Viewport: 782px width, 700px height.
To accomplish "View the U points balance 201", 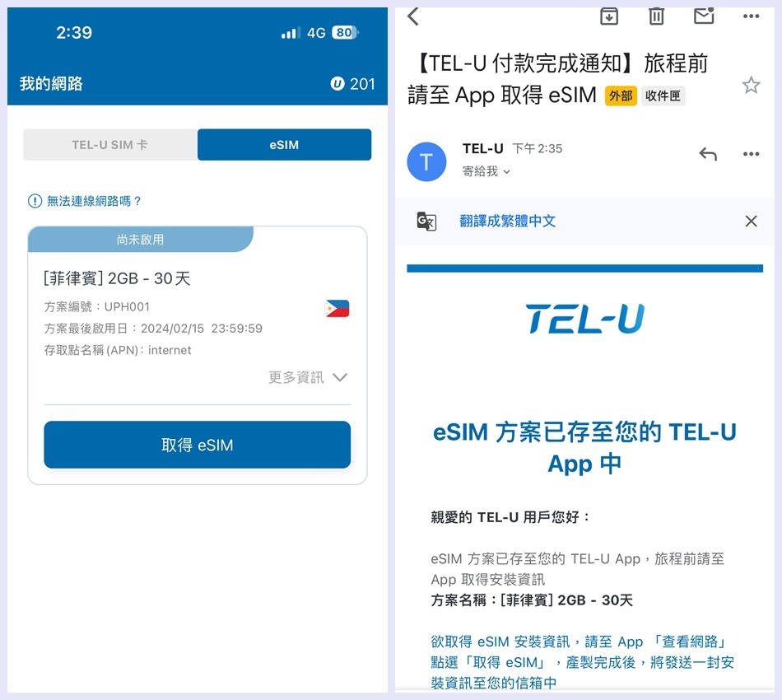I will coord(352,84).
